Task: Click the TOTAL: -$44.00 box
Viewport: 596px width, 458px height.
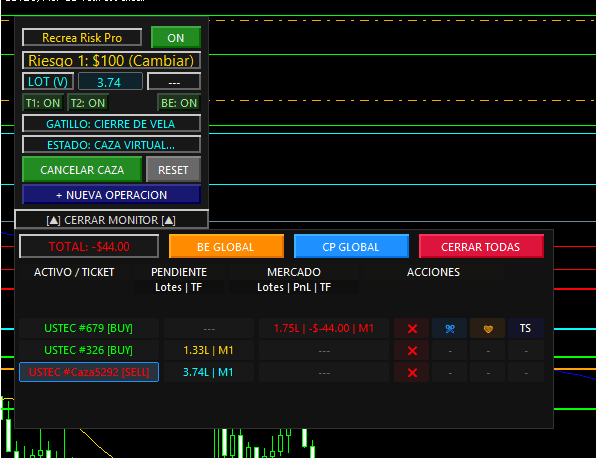Action: pyautogui.click(x=89, y=247)
